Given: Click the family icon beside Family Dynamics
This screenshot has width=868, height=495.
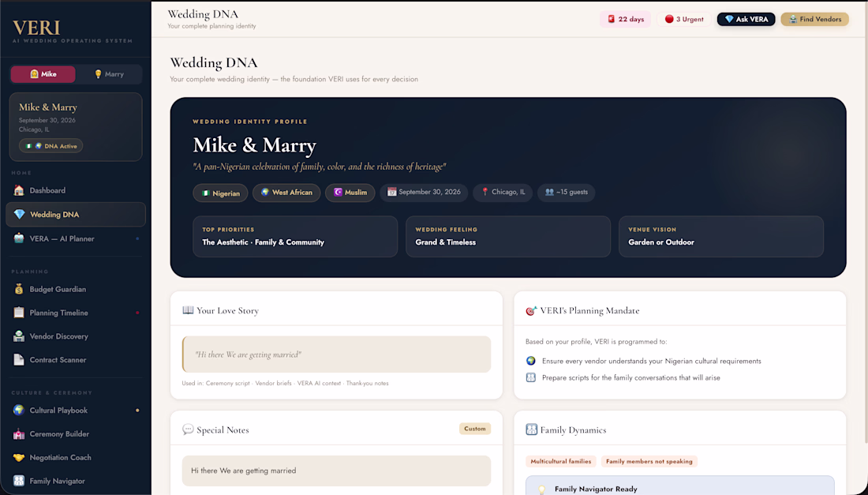Looking at the screenshot, I should coord(531,429).
